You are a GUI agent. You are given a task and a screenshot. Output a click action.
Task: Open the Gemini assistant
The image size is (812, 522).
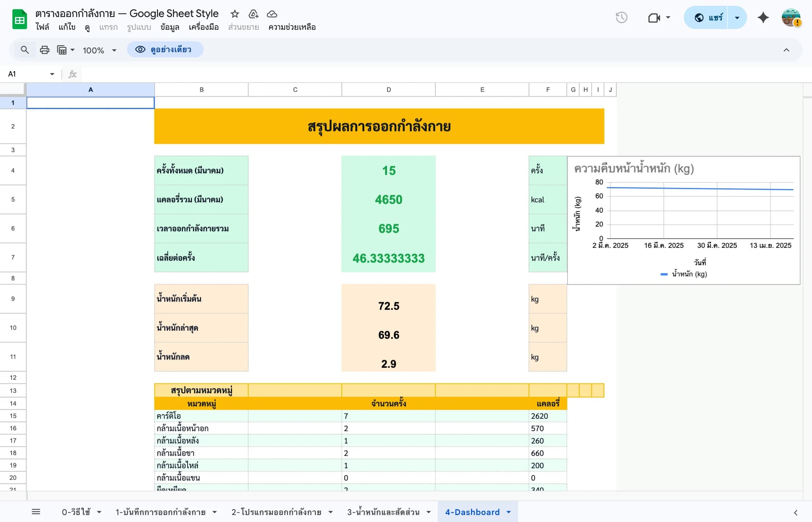pyautogui.click(x=763, y=17)
